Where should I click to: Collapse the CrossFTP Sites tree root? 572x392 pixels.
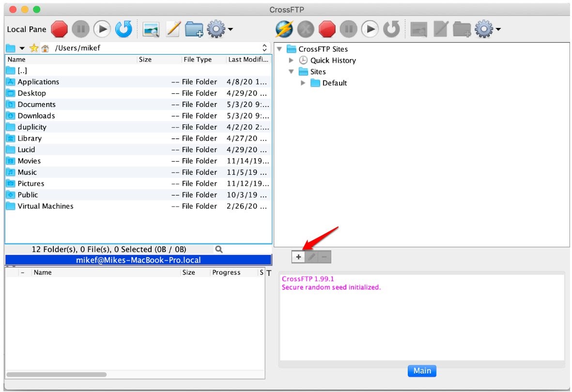(279, 49)
